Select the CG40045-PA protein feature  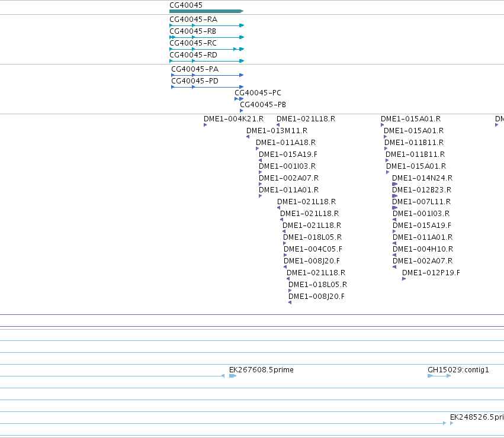coord(207,75)
